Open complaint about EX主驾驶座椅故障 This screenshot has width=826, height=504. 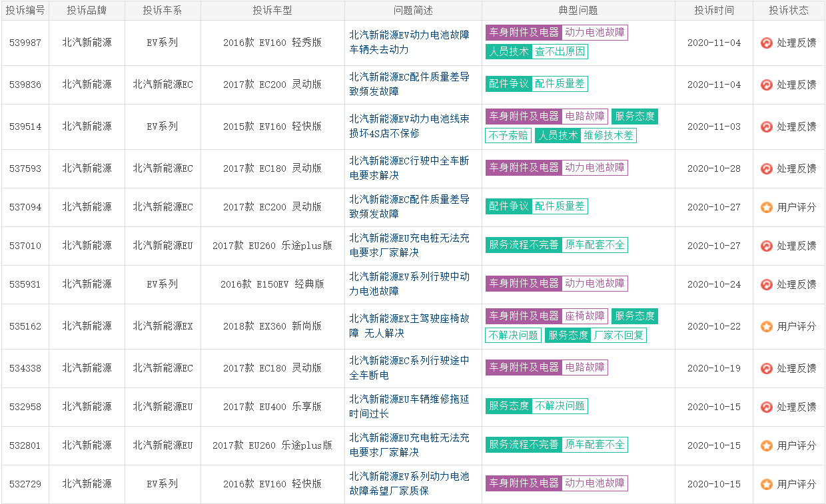tap(409, 326)
